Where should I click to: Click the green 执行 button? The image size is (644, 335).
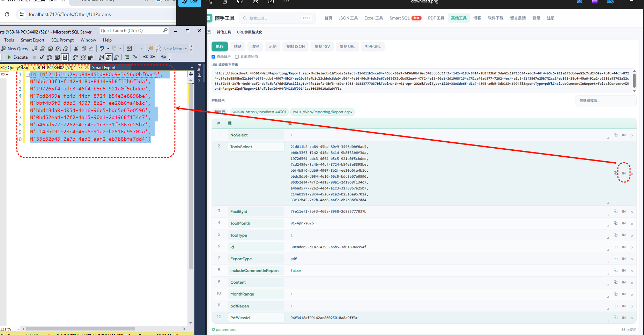(x=220, y=46)
